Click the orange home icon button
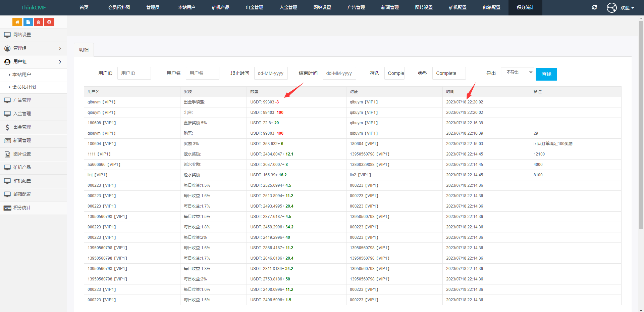The width and height of the screenshot is (644, 312). (17, 22)
